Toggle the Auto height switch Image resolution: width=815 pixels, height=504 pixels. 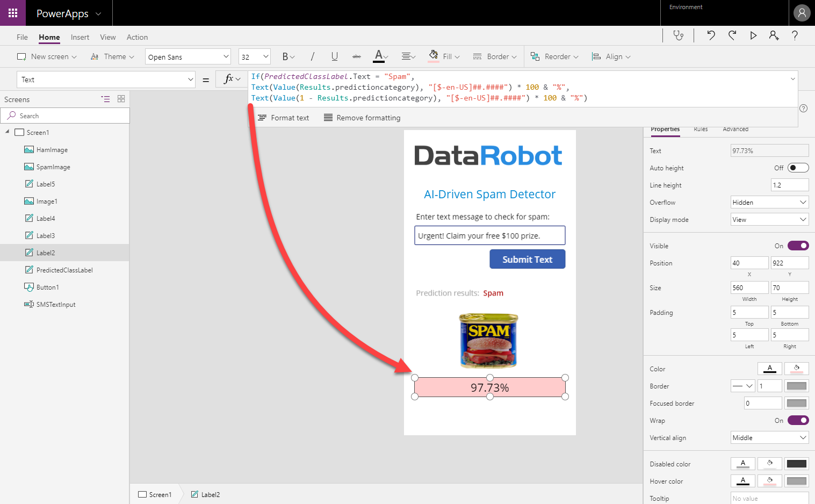pyautogui.click(x=798, y=168)
